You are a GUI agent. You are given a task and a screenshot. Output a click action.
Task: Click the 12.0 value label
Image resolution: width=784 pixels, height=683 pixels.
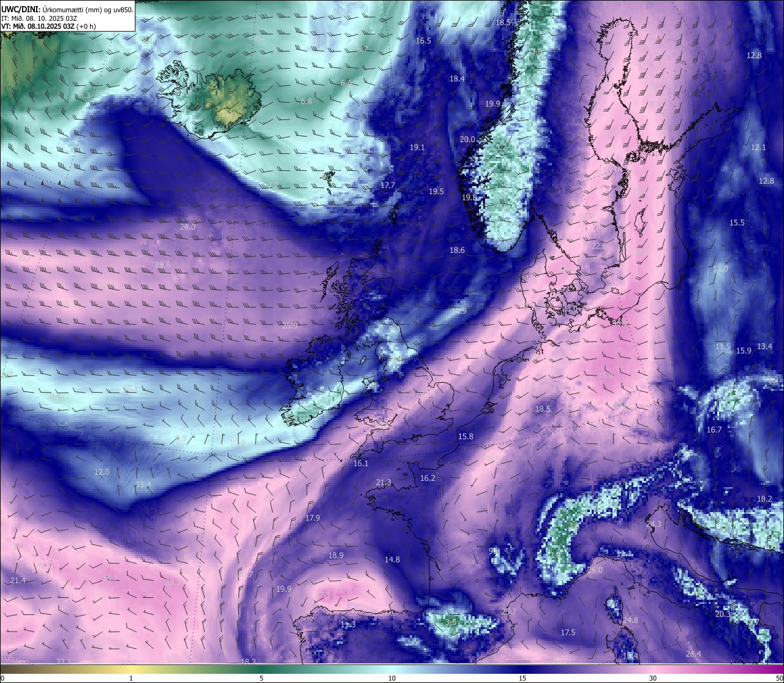pos(102,472)
